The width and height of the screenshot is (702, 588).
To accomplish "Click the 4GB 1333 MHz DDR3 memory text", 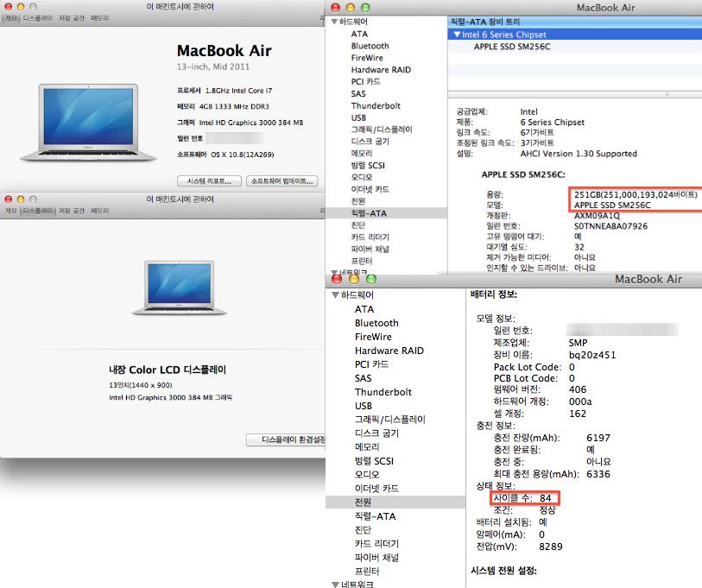I will 234,106.
